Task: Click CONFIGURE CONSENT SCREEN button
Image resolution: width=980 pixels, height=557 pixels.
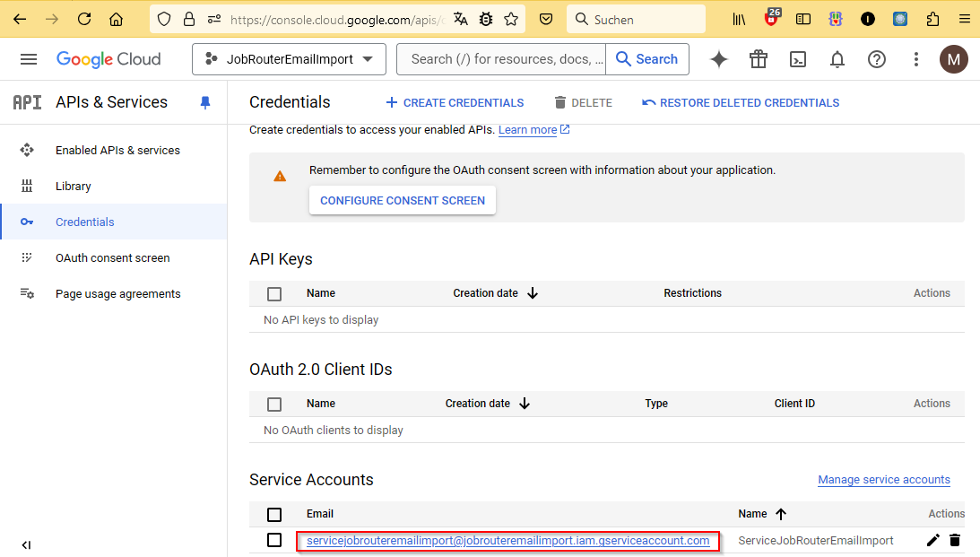Action: [x=402, y=200]
